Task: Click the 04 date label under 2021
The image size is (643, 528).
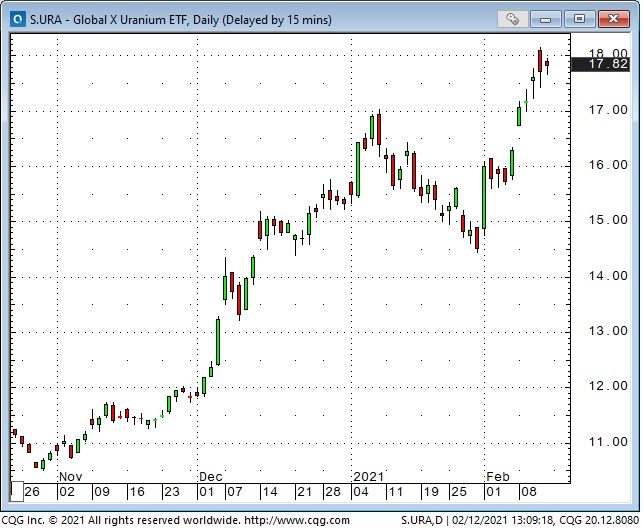Action: [360, 492]
